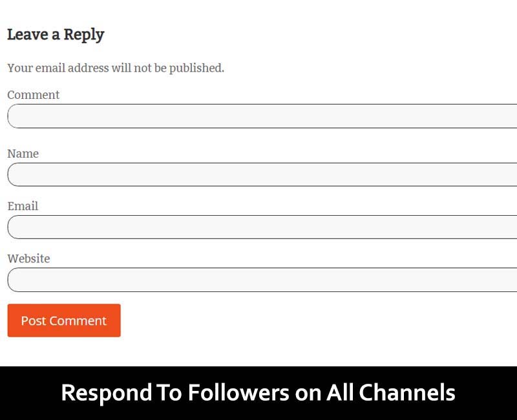Click the word "Reply" in the heading
This screenshot has width=517, height=420.
pyautogui.click(x=84, y=35)
